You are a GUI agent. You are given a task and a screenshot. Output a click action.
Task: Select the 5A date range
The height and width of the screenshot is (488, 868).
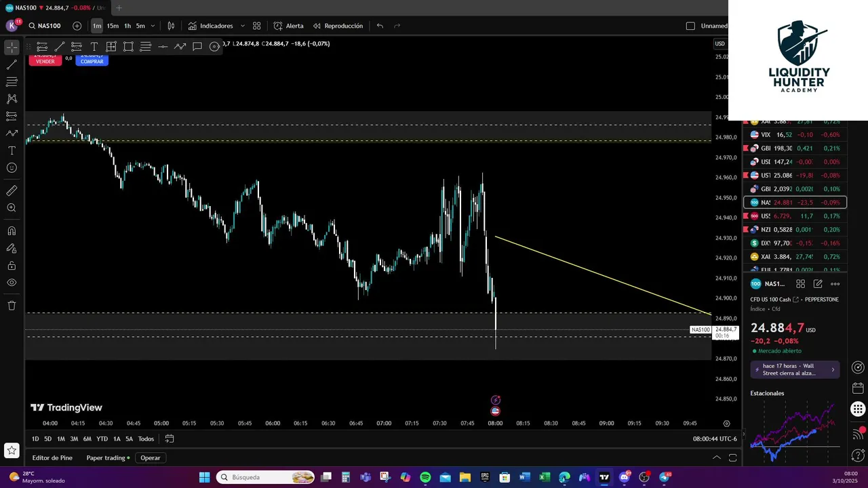[x=129, y=439]
